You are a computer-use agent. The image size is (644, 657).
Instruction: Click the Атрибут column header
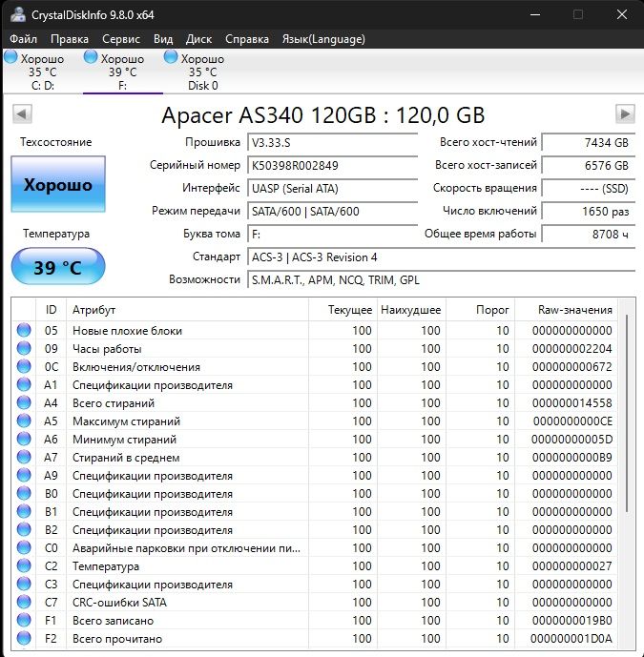[187, 310]
